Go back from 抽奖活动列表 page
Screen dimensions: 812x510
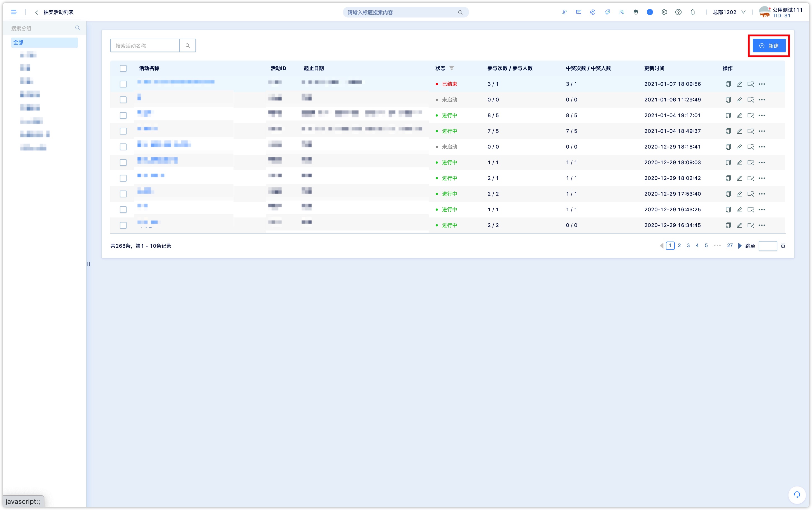[x=37, y=12]
